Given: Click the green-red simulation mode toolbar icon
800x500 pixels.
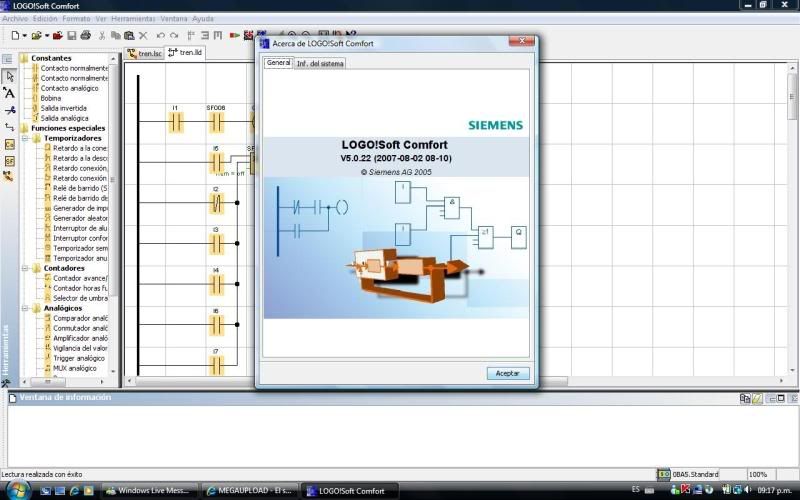Looking at the screenshot, I should coord(235,35).
